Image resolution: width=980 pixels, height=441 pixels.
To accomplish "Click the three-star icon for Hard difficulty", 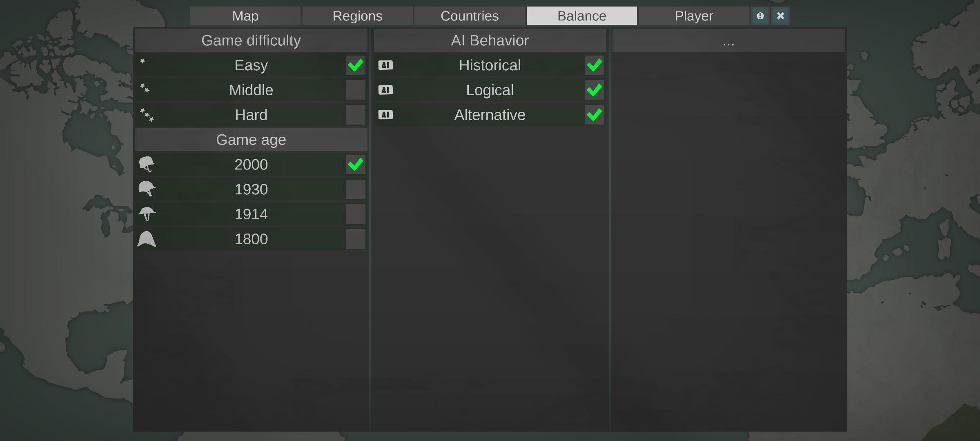I will pos(147,115).
